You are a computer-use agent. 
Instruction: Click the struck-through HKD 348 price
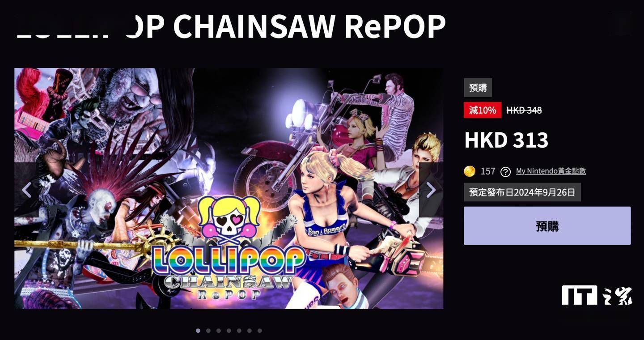pos(524,110)
